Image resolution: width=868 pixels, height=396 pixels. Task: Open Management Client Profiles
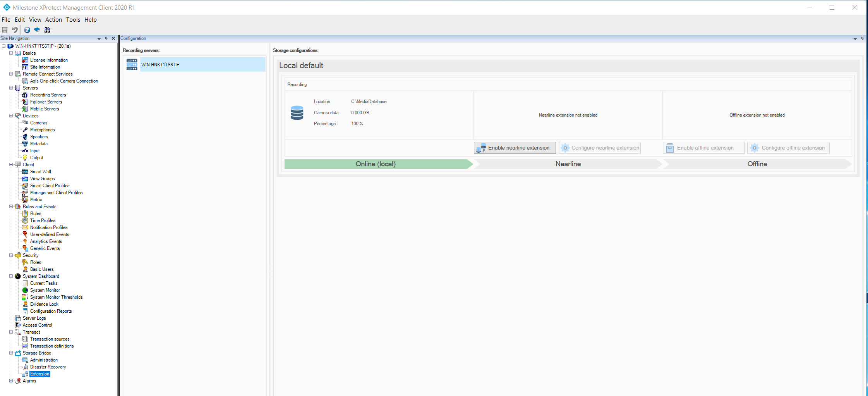[x=57, y=193]
